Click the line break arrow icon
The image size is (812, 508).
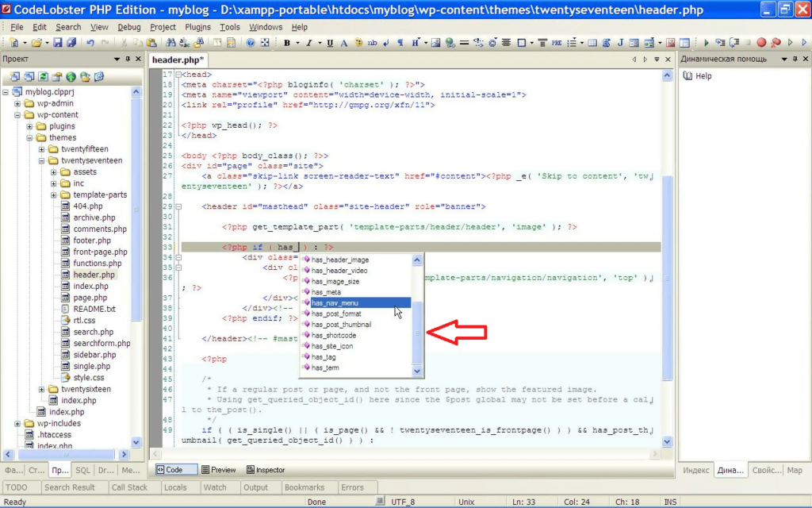tap(386, 43)
